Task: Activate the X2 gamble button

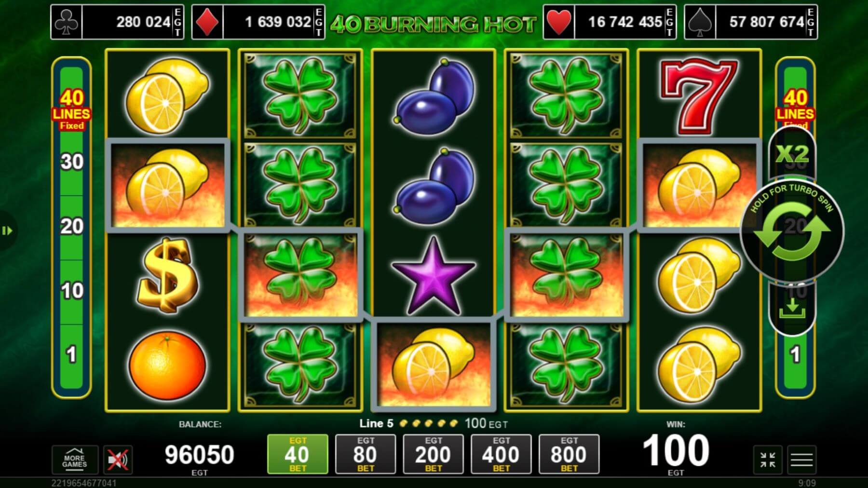Action: pyautogui.click(x=792, y=153)
